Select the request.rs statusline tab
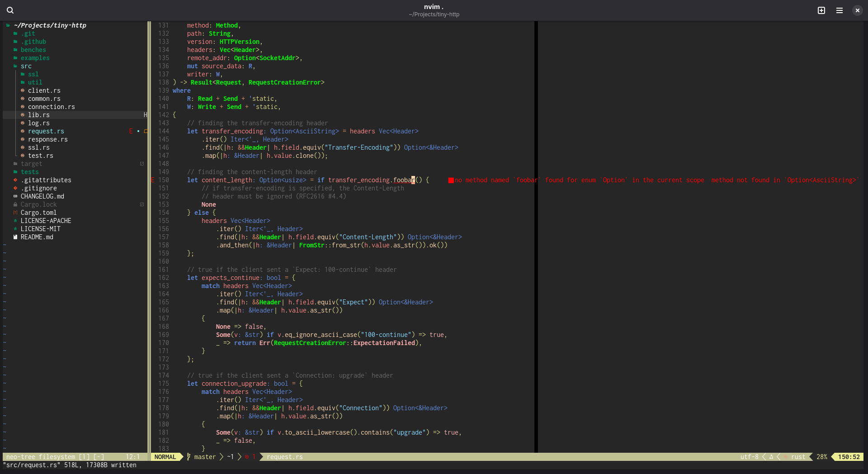This screenshot has width=868, height=474. 284,457
